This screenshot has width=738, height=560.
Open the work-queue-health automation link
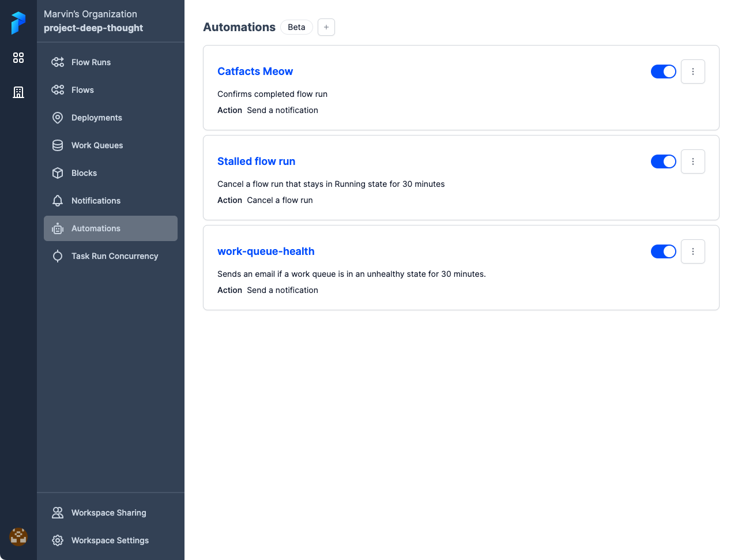click(266, 251)
